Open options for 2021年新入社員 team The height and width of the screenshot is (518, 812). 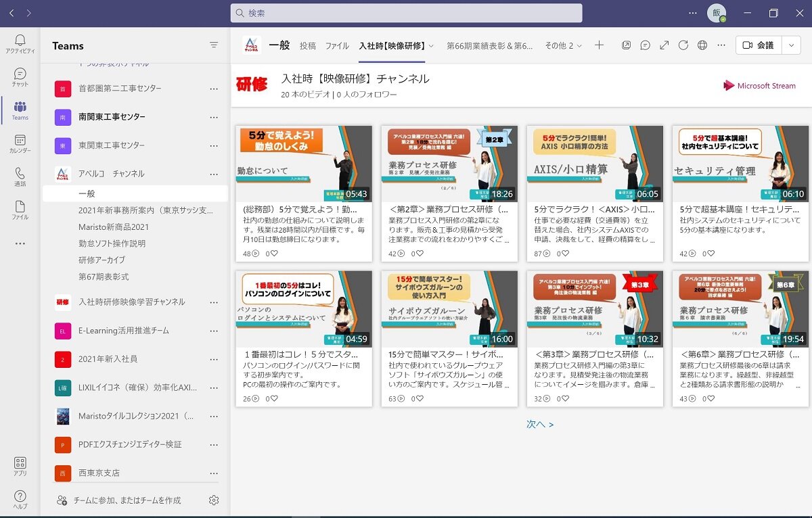[x=214, y=359]
